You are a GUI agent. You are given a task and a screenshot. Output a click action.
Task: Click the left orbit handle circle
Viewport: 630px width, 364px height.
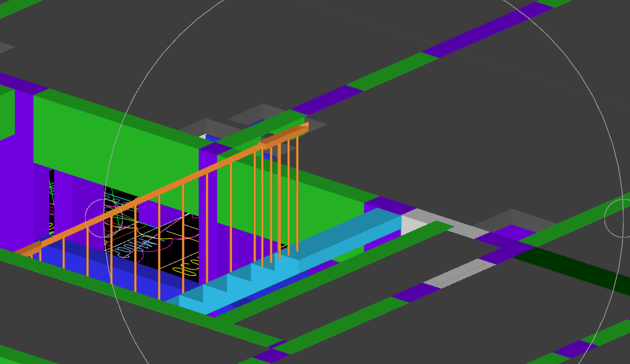pos(104,218)
